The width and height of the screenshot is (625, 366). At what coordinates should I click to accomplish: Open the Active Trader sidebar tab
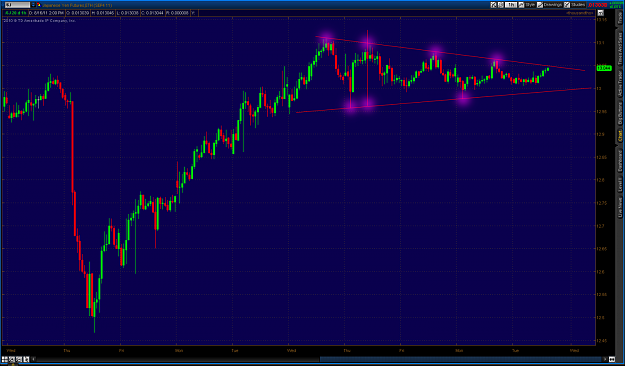(620, 84)
